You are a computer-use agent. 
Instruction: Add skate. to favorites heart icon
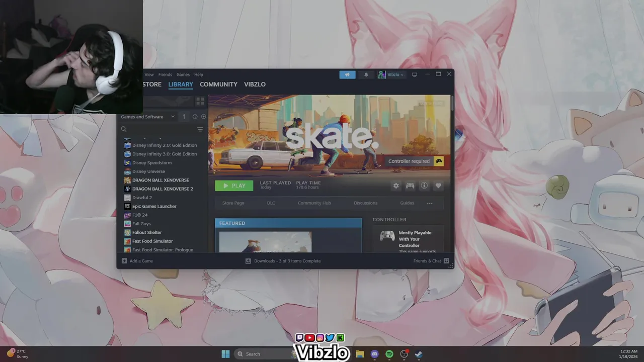coord(438,186)
